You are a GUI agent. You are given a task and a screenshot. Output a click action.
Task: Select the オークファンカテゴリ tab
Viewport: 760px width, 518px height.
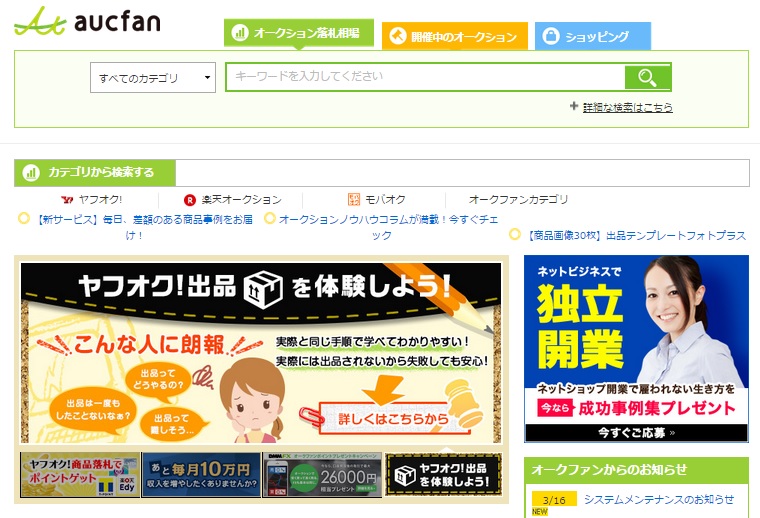tap(518, 199)
